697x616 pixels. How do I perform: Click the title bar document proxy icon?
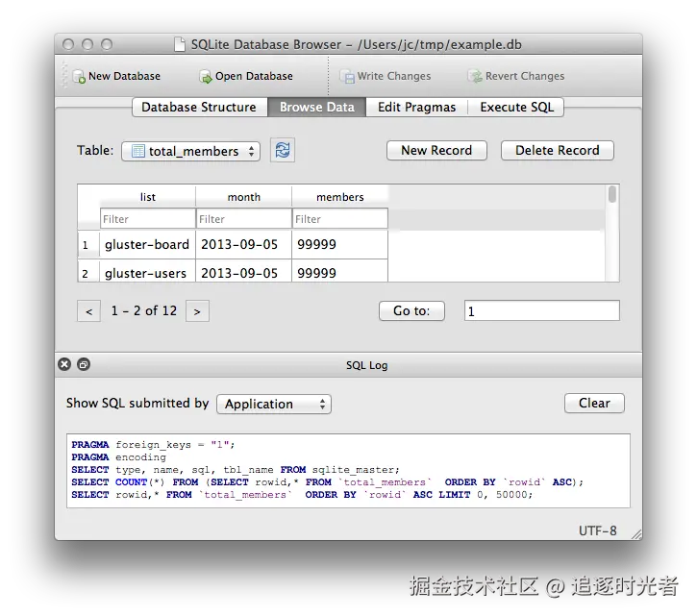[180, 44]
